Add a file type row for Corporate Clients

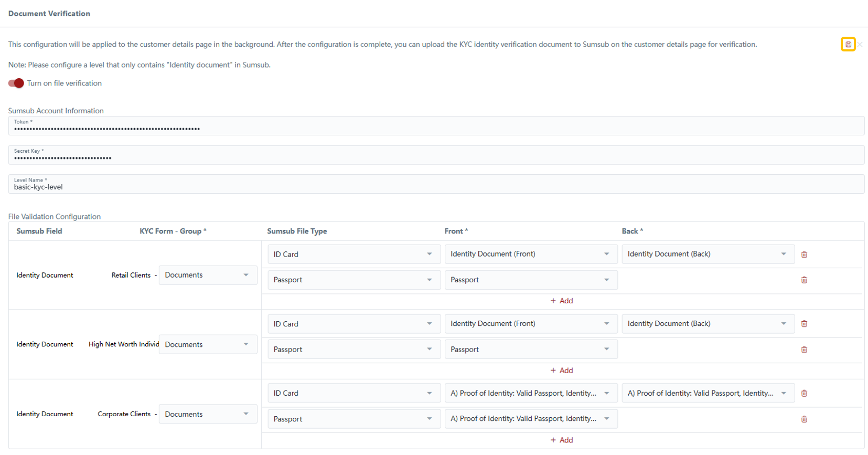click(x=562, y=440)
